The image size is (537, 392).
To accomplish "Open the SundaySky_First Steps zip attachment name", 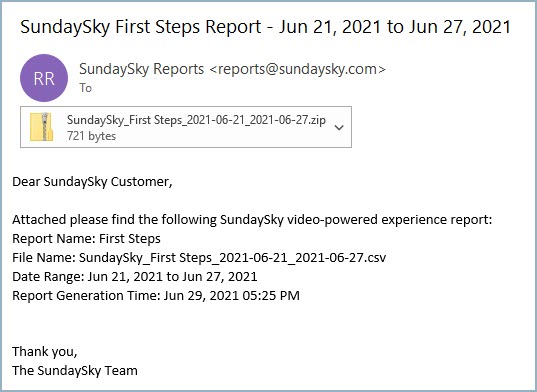I will (196, 120).
